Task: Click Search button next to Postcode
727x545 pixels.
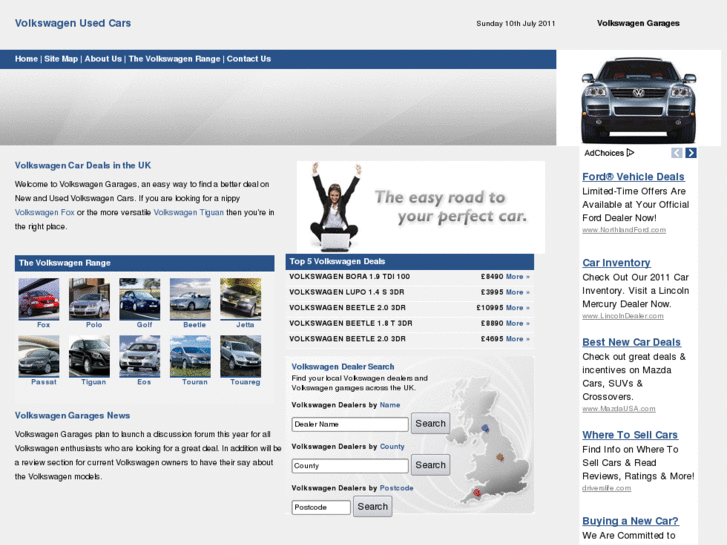Action: coord(373,507)
